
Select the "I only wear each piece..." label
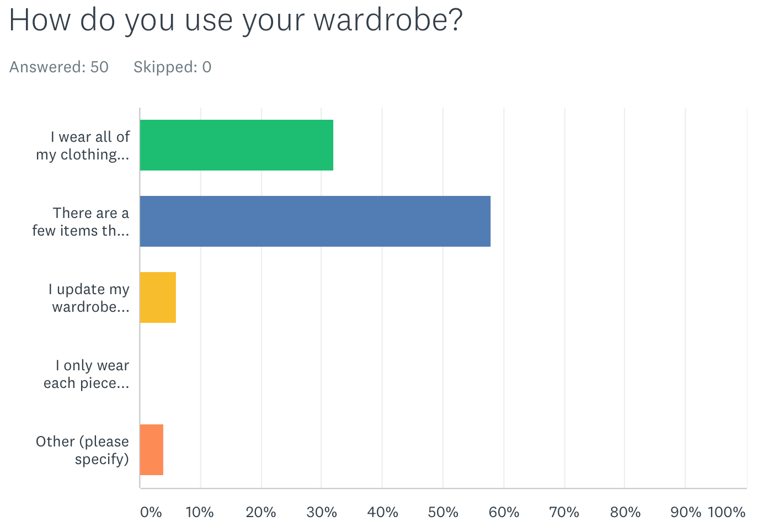pyautogui.click(x=87, y=374)
